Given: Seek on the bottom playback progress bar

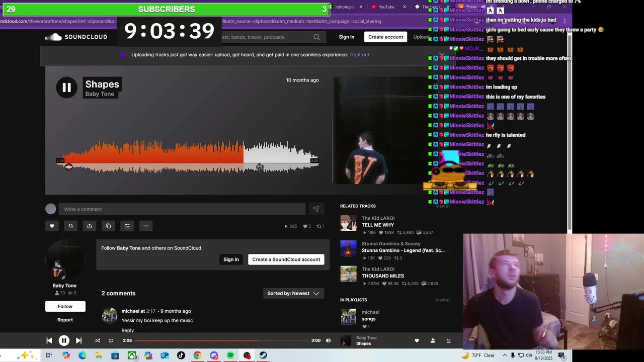Looking at the screenshot, I should 221,340.
